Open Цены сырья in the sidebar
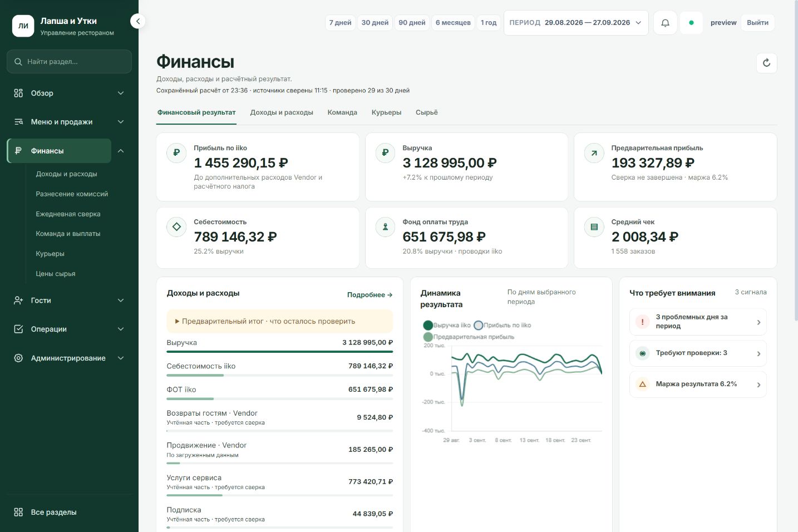 point(56,274)
